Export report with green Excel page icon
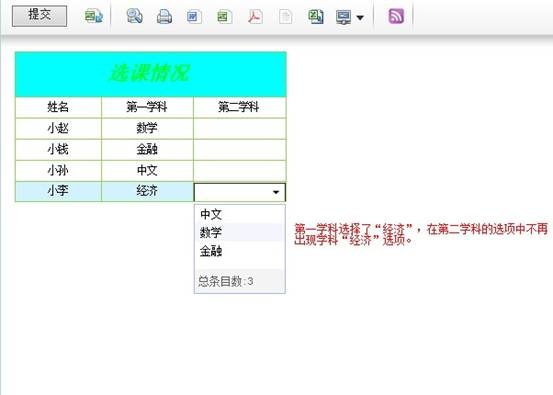 [225, 17]
